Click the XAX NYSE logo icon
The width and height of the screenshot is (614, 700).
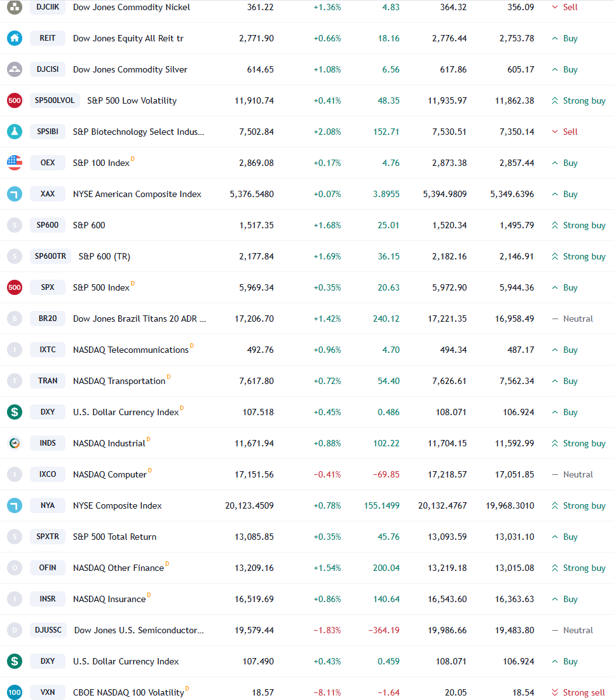[15, 194]
